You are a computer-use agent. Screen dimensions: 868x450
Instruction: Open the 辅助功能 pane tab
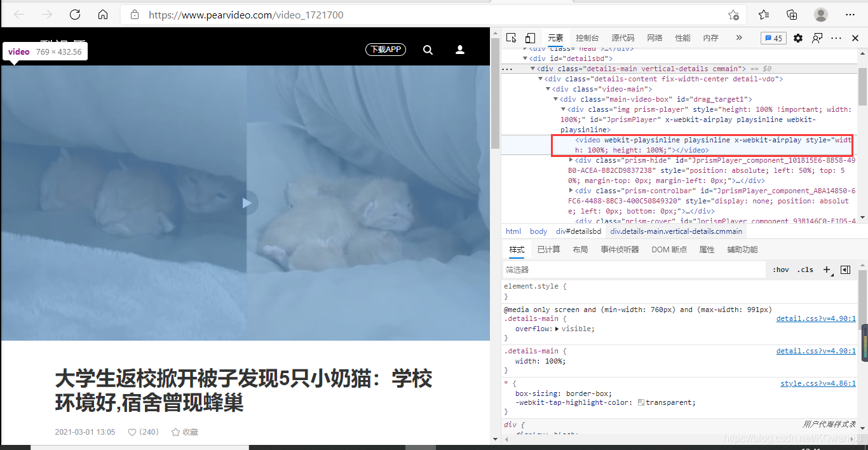(x=742, y=250)
